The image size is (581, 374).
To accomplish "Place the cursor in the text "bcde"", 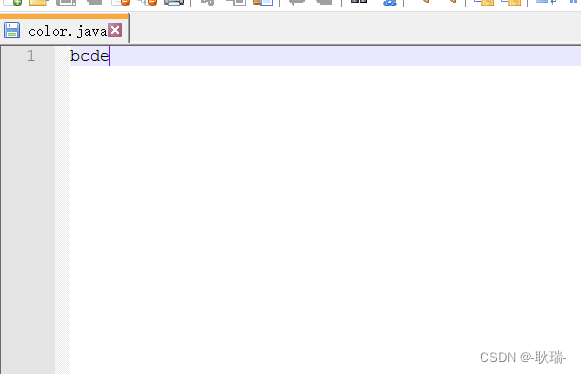I will pos(89,56).
